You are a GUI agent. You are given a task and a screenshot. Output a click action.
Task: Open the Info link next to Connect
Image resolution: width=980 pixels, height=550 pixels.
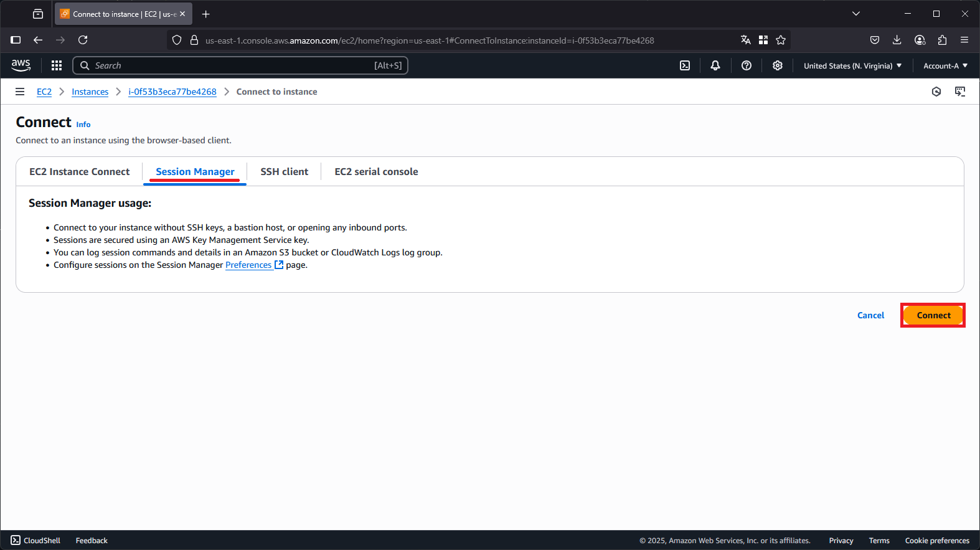(83, 125)
